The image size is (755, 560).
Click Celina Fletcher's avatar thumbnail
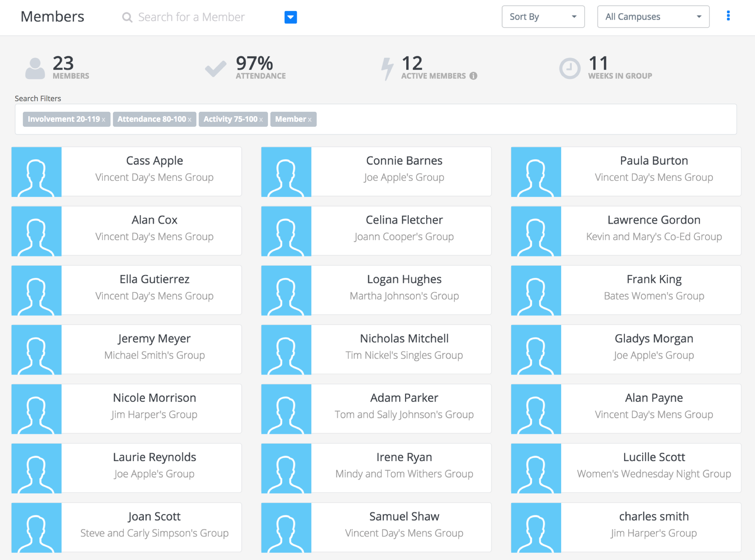pos(286,231)
